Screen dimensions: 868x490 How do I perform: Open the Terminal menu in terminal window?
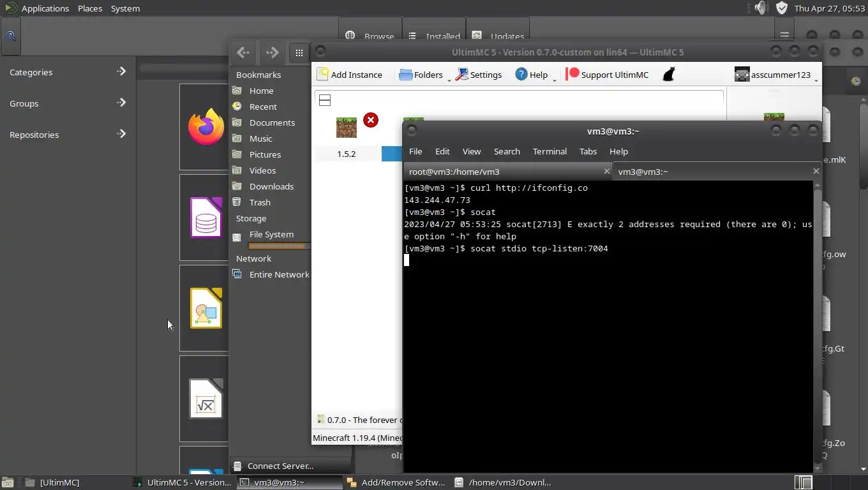click(550, 151)
